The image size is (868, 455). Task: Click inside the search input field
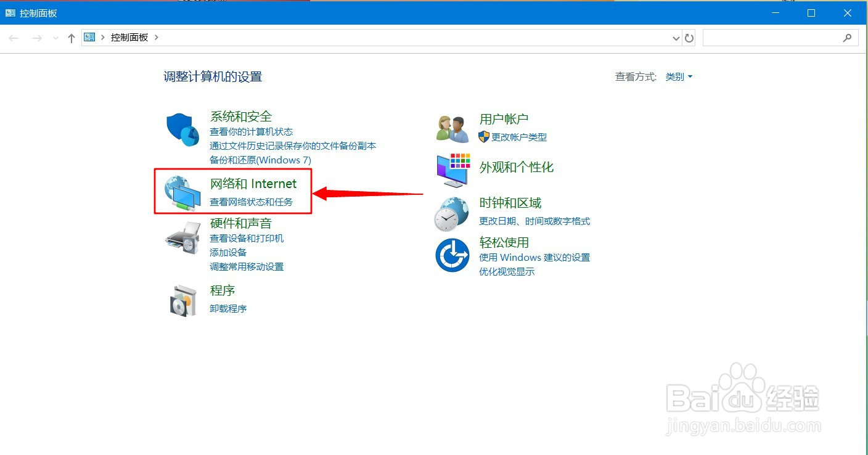[x=777, y=38]
